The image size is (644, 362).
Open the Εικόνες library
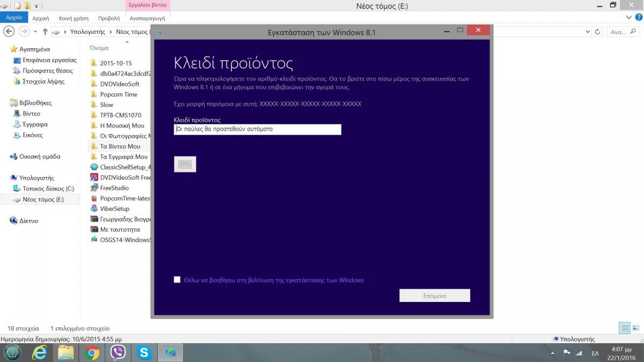[x=33, y=135]
